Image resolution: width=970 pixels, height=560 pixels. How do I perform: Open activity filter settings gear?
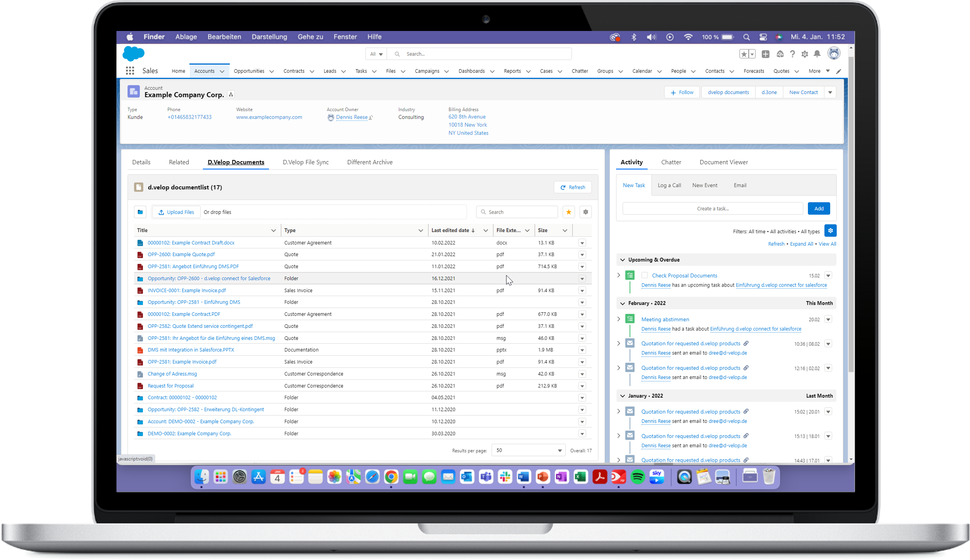[830, 231]
